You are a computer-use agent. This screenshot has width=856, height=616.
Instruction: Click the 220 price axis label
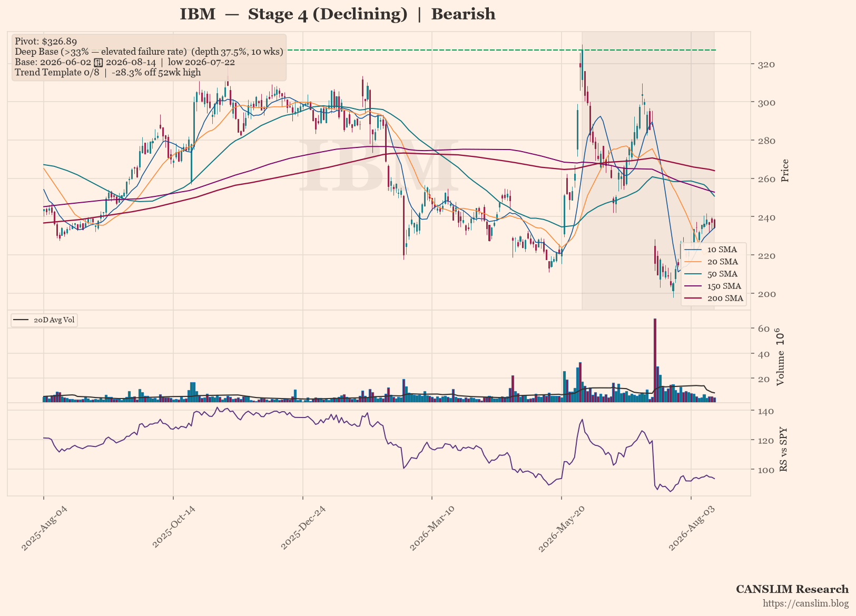pyautogui.click(x=766, y=255)
